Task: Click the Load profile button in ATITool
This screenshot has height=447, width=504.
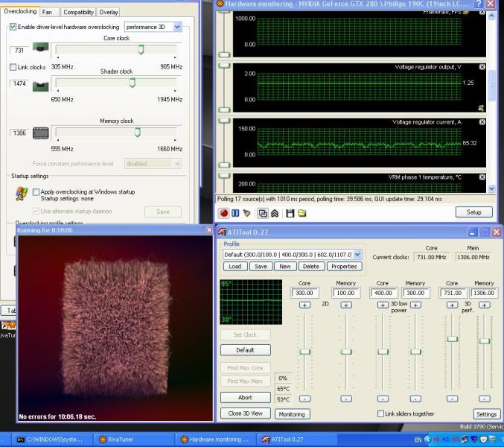Action: 235,266
